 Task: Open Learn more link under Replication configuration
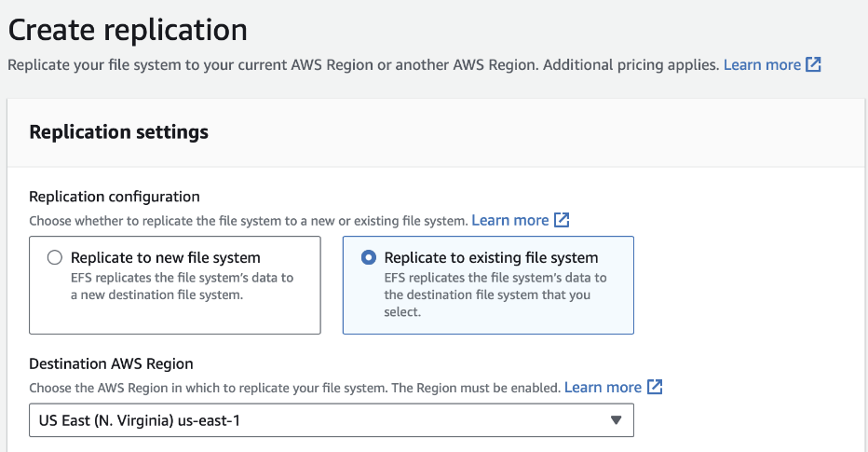pyautogui.click(x=509, y=221)
